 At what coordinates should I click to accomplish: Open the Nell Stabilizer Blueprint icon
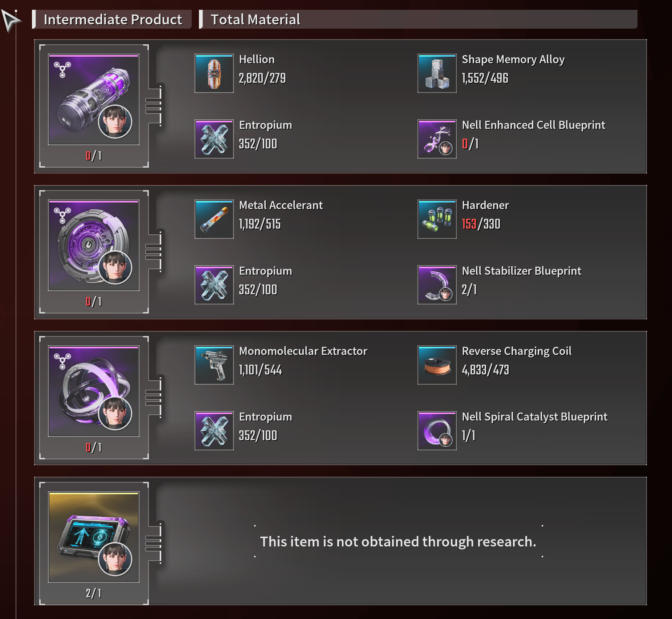click(437, 285)
